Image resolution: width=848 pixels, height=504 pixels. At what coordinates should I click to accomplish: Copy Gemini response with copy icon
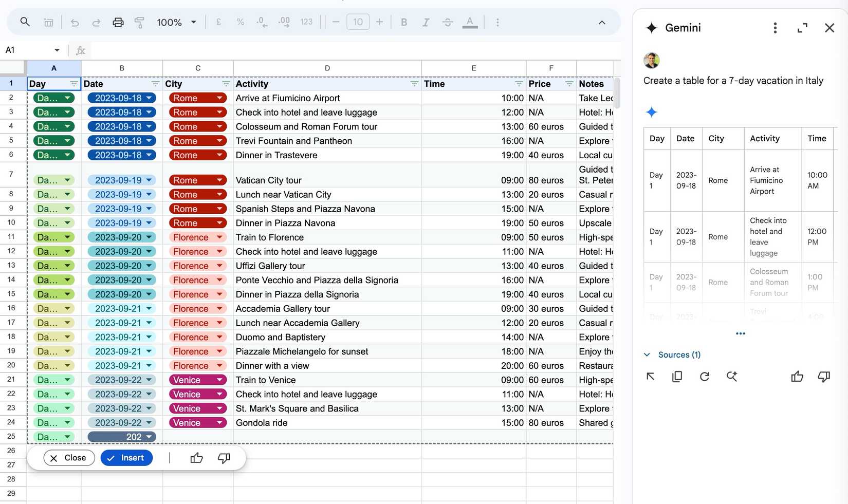pos(677,377)
